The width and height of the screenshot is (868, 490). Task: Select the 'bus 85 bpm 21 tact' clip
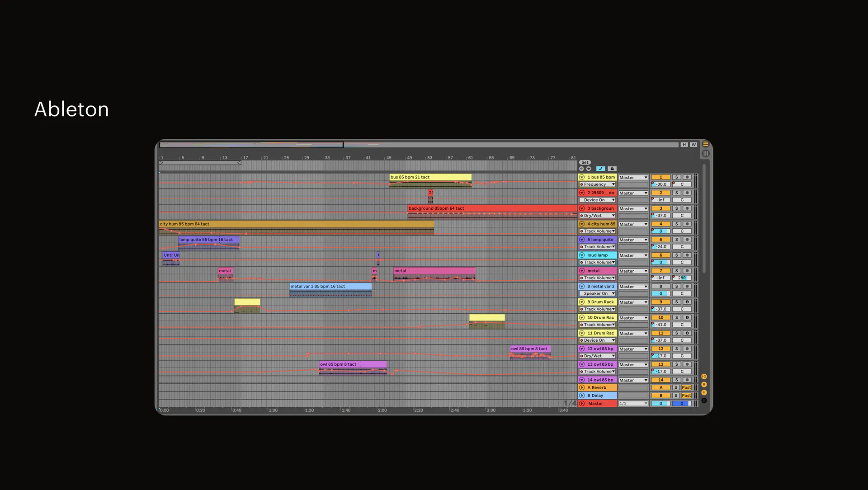click(x=430, y=177)
